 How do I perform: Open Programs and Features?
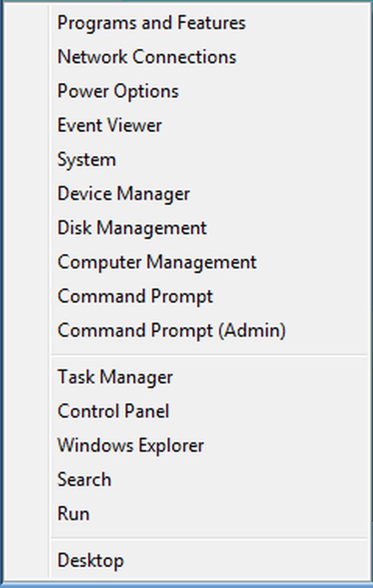click(151, 23)
